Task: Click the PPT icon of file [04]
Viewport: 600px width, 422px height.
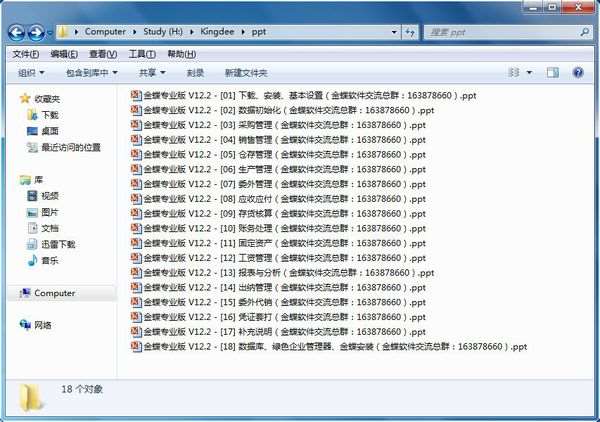Action: [x=136, y=140]
